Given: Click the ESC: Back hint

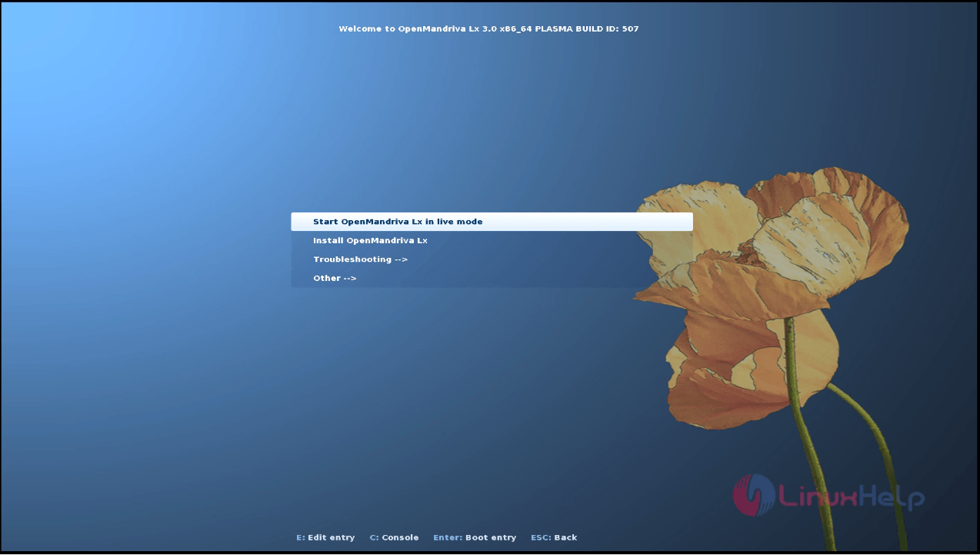Looking at the screenshot, I should [554, 537].
